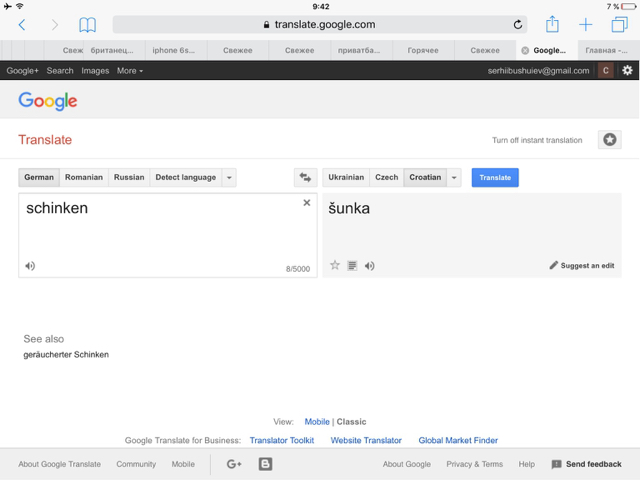Open the More dropdown menu
Image resolution: width=640 pixels, height=480 pixels.
(130, 71)
